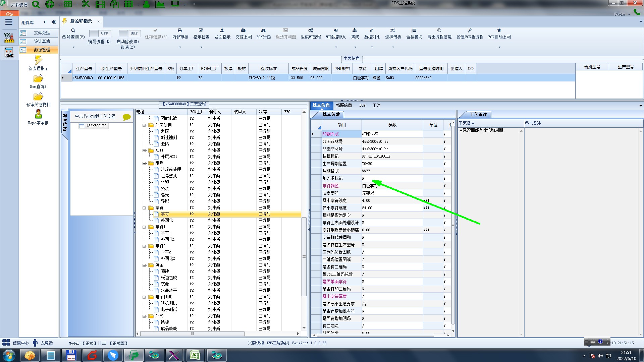Collapse the 阻焊 tree folder
The height and width of the screenshot is (362, 644).
point(144,163)
